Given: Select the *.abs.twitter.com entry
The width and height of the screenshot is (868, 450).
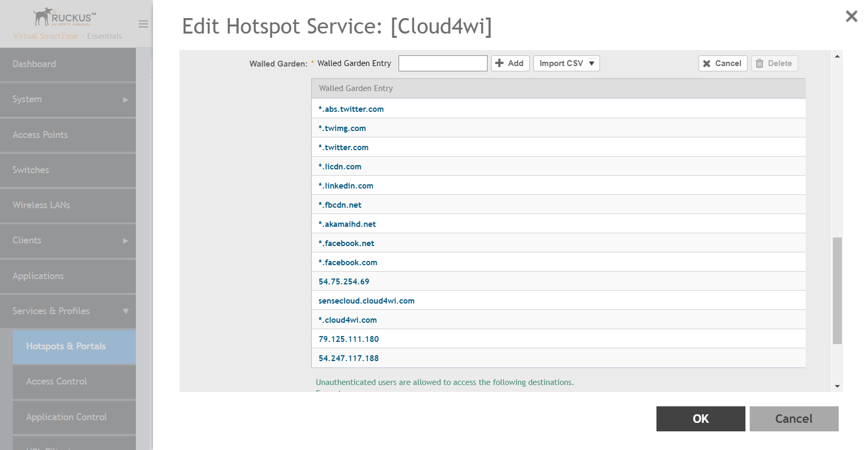Looking at the screenshot, I should 558,109.
